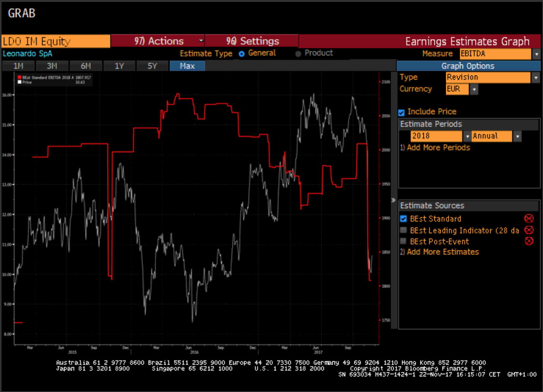Click the Estimate Sources section header
This screenshot has height=392, width=543.
coord(469,205)
